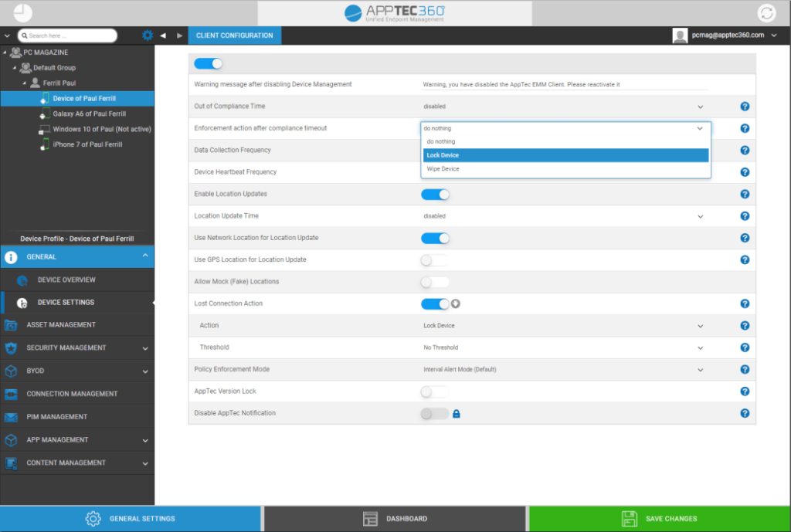Open help for Location Update Time
Screen dimensions: 791x532
(x=745, y=216)
